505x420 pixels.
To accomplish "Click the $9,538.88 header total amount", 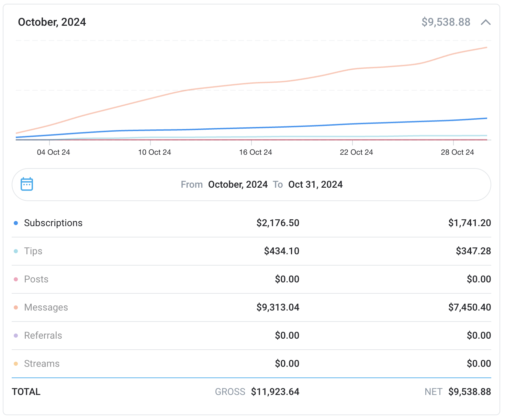I will 446,22.
